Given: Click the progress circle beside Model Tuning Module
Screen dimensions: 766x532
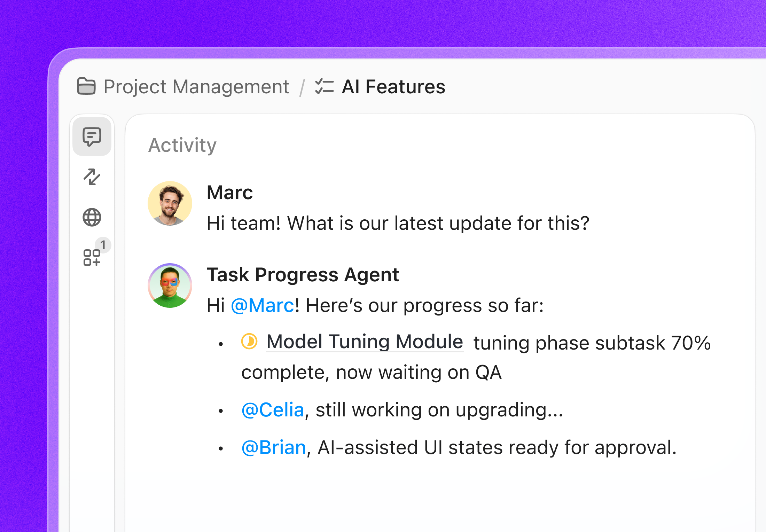Looking at the screenshot, I should tap(250, 342).
